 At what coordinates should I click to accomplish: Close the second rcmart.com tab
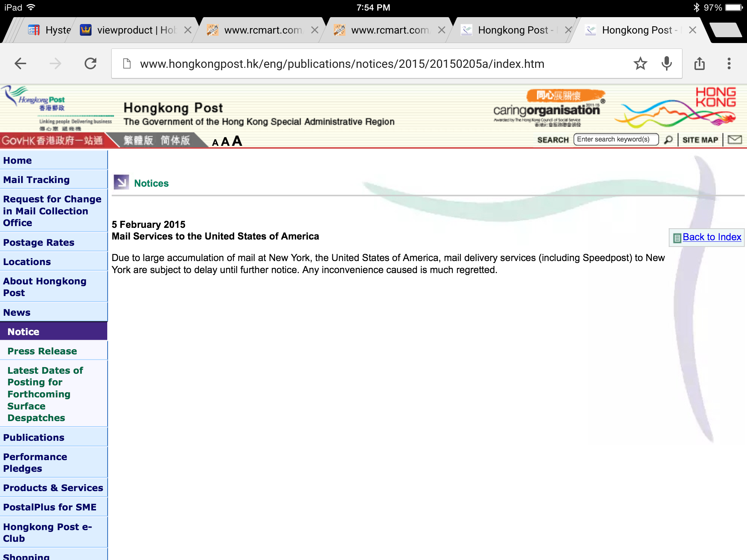pos(441,30)
